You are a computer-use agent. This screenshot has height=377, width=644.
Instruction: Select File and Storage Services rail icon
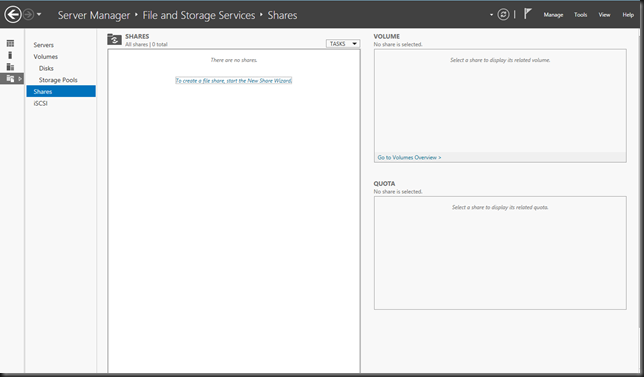[12, 78]
